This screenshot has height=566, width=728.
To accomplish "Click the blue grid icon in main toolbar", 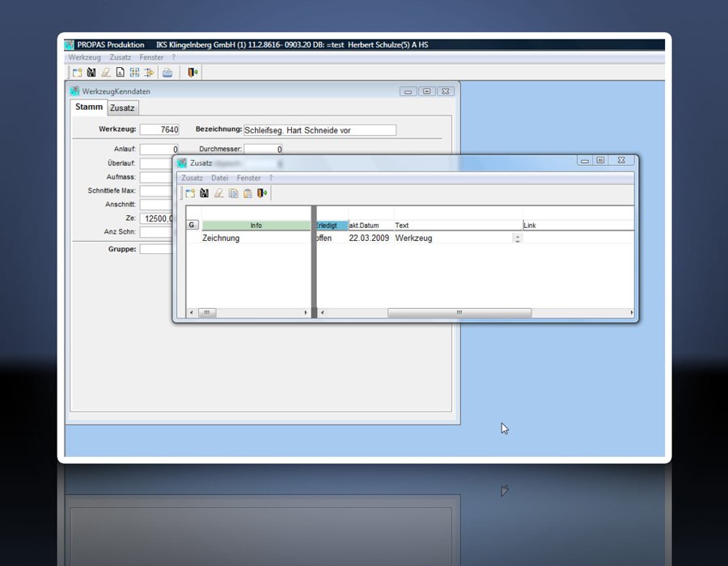I will (x=134, y=73).
